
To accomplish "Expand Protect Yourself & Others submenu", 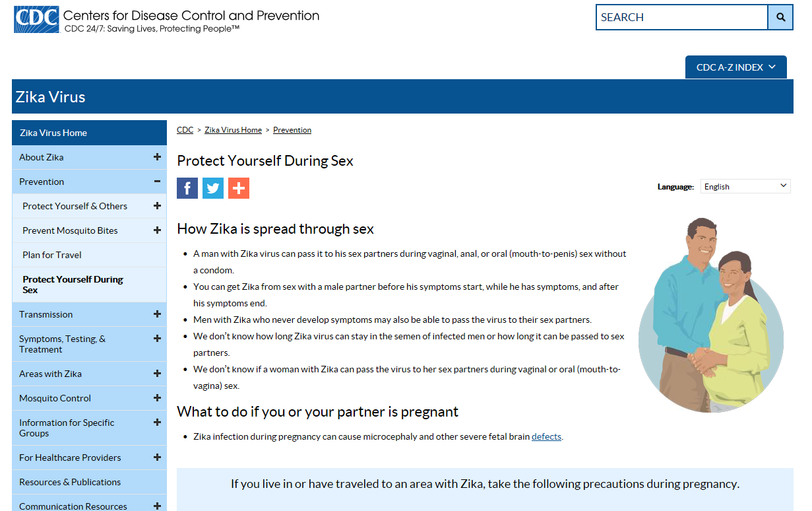I will point(157,206).
